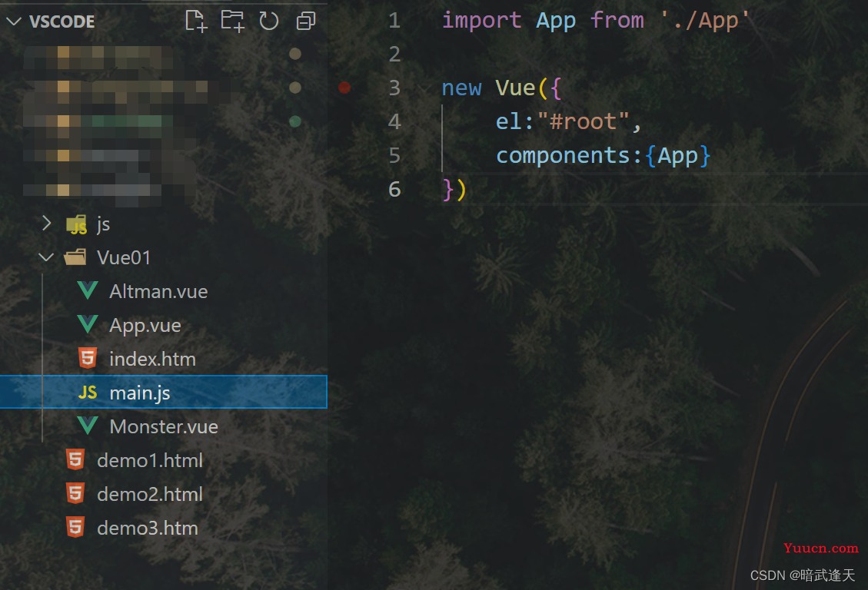This screenshot has width=868, height=590.
Task: Click the open folder icon of Vue01
Action: [x=75, y=257]
